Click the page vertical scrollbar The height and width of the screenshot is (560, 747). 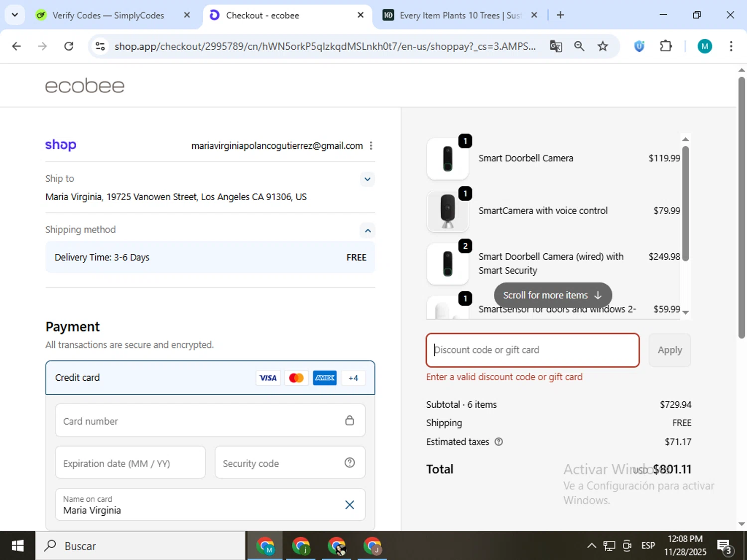(742, 207)
